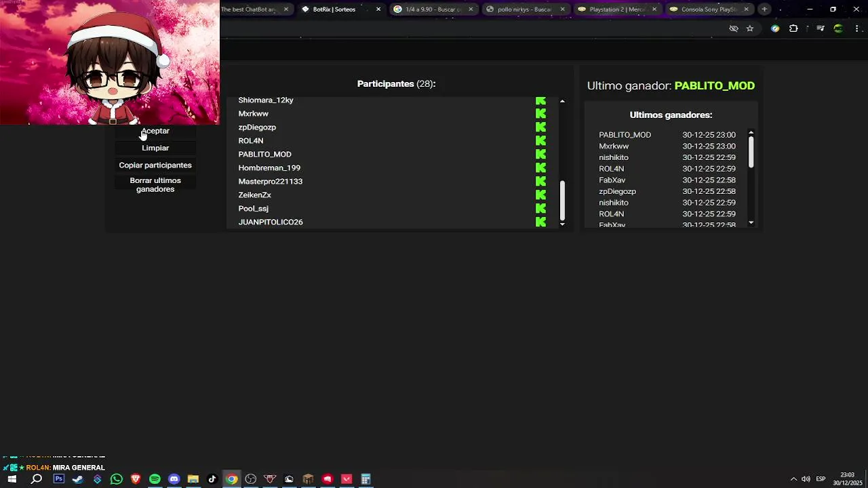Open the browser extensions puzzle icon
Viewport: 868px width, 488px height.
[x=793, y=28]
